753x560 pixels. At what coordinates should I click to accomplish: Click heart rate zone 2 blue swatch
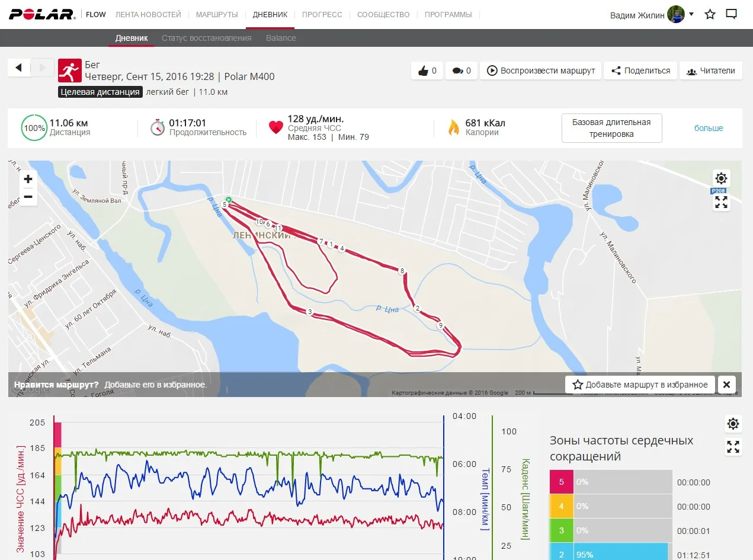click(562, 552)
